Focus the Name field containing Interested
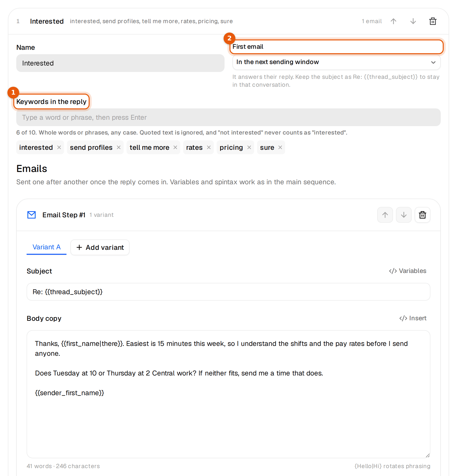457x476 pixels. click(x=120, y=63)
